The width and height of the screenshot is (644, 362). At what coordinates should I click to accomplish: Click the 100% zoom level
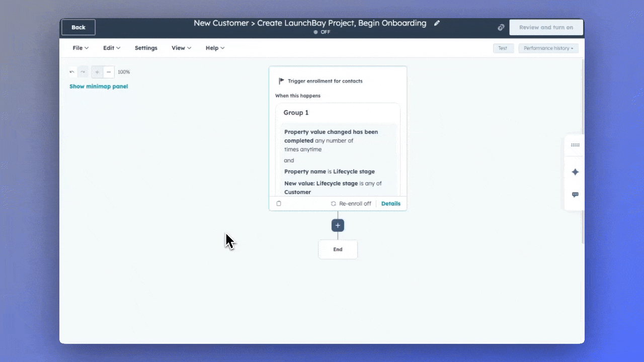pyautogui.click(x=124, y=72)
